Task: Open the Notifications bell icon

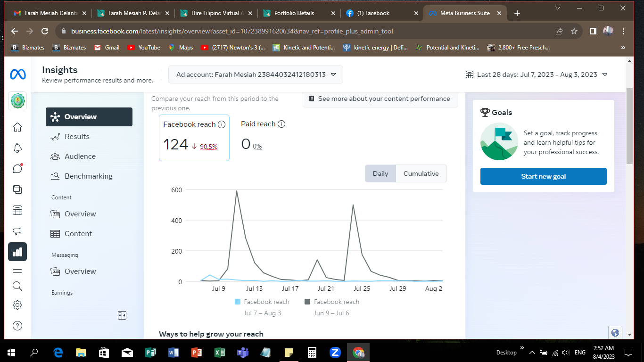Action: (x=17, y=148)
